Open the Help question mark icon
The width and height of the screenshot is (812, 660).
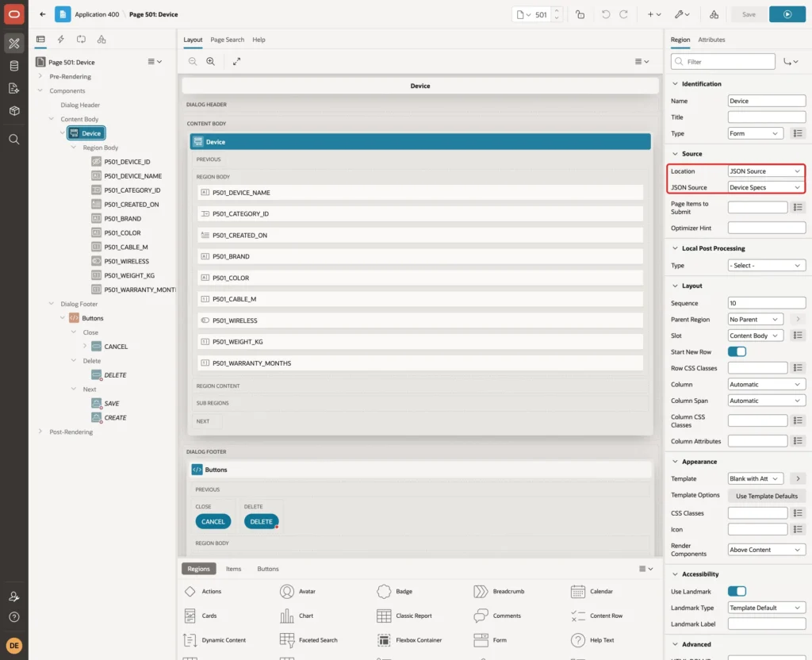(x=14, y=617)
